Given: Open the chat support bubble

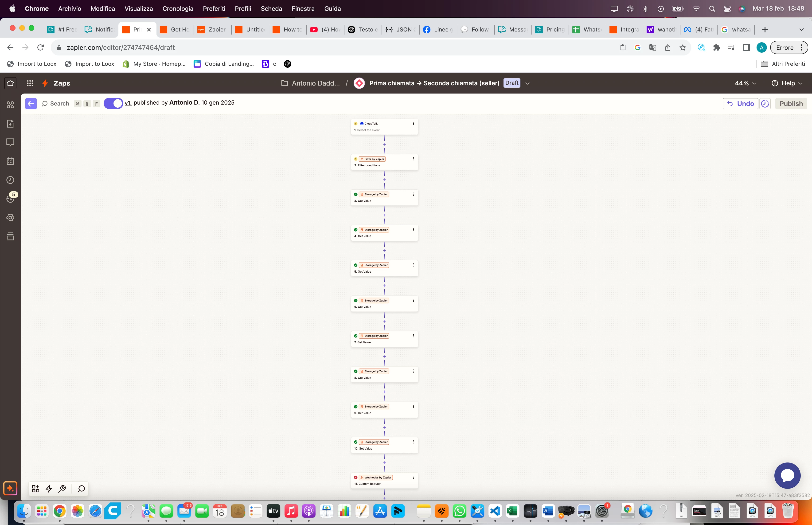Looking at the screenshot, I should [787, 476].
